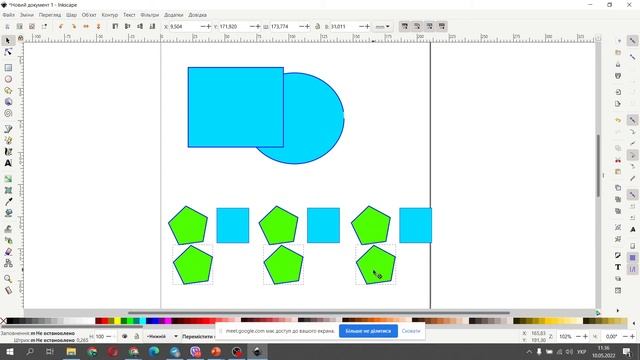Viewport: 640px width, 360px height.
Task: Select the Eraser tool
Action: coord(8,252)
